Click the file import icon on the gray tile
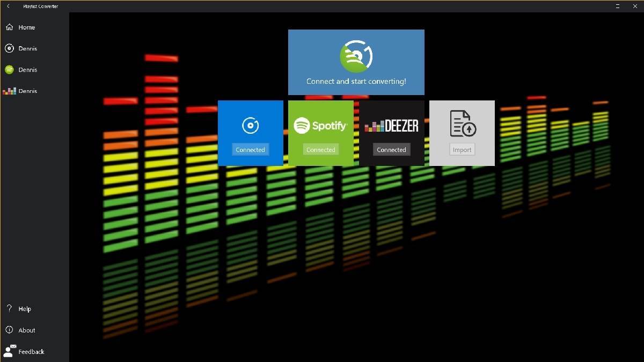 tap(462, 124)
